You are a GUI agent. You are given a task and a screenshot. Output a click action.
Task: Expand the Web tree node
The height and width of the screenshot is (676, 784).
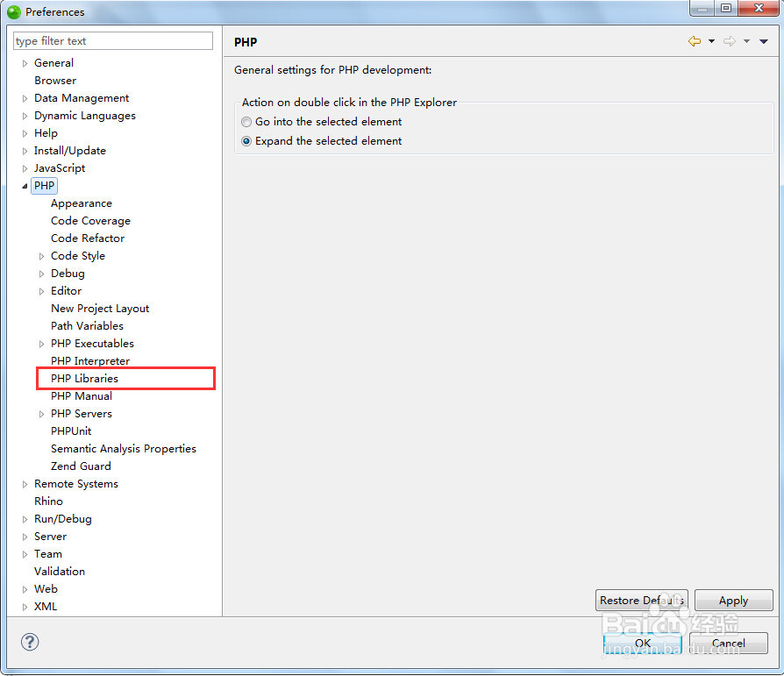coord(25,589)
